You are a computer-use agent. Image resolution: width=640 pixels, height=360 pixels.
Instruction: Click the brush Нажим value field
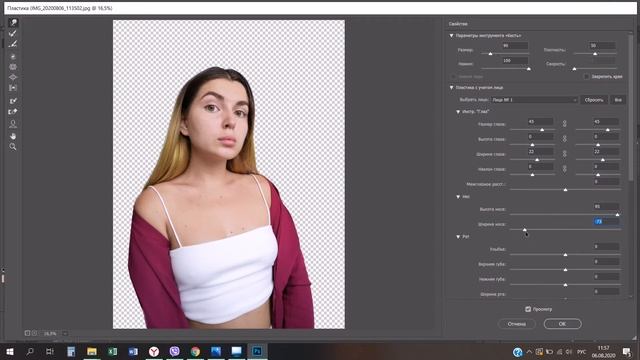coord(515,60)
